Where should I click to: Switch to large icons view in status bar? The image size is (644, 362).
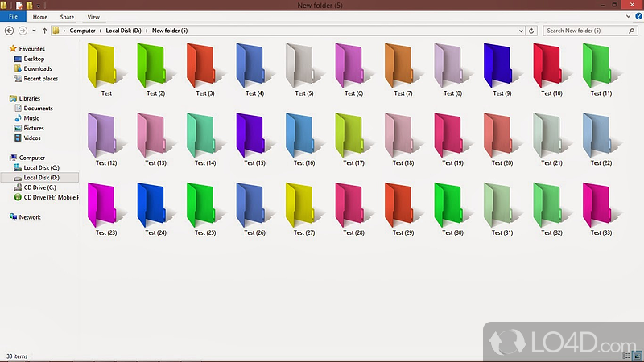636,355
